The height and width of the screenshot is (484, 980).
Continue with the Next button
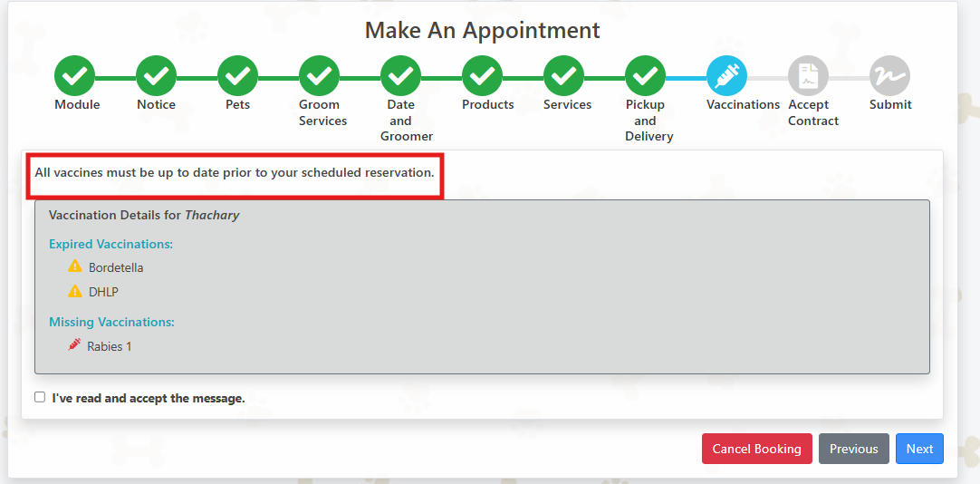[919, 449]
